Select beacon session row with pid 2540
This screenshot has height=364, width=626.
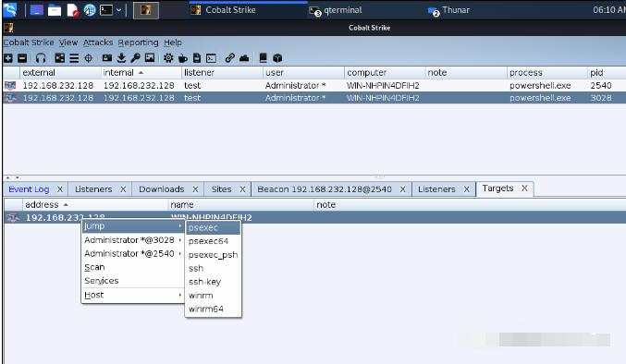point(314,85)
